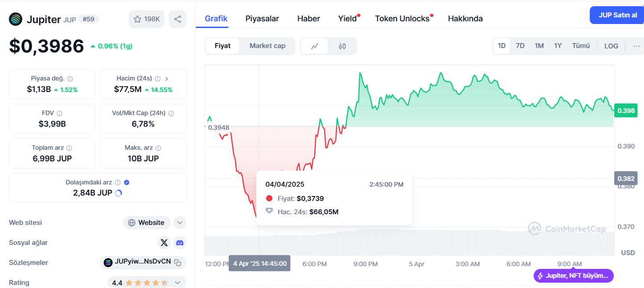The width and height of the screenshot is (644, 288).
Task: Click the $0,3986 price text
Action: (46, 46)
